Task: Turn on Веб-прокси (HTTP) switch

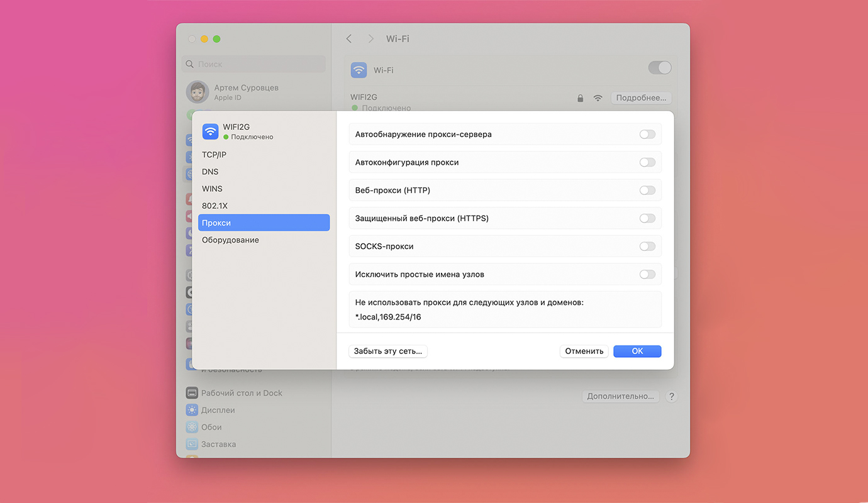Action: point(647,191)
